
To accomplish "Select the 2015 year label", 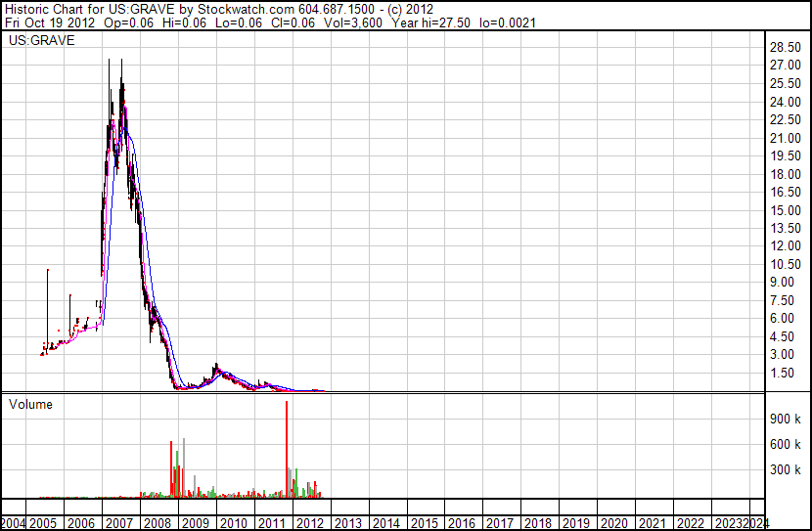I will point(425,523).
